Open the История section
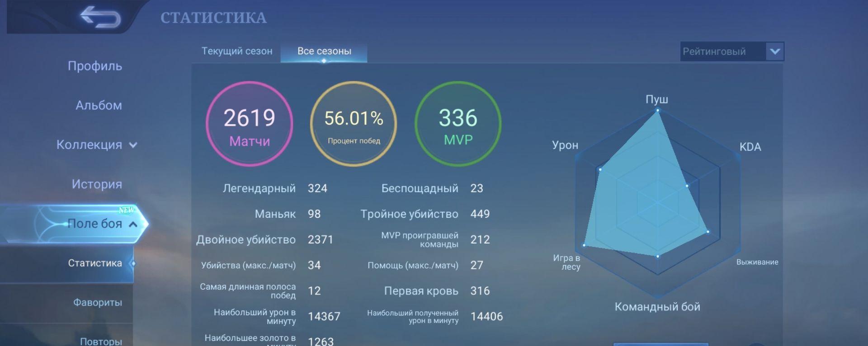The image size is (868, 346). pos(97,184)
